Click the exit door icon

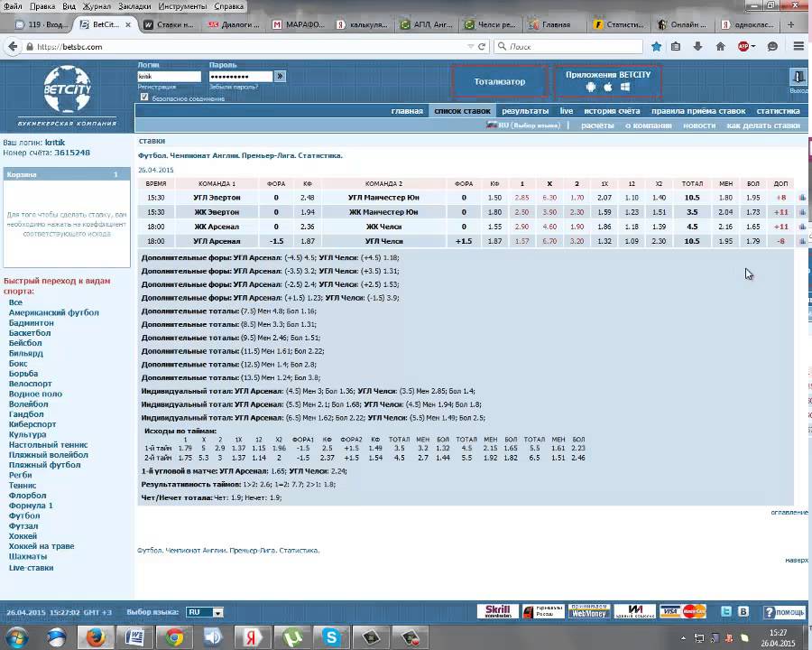(798, 78)
